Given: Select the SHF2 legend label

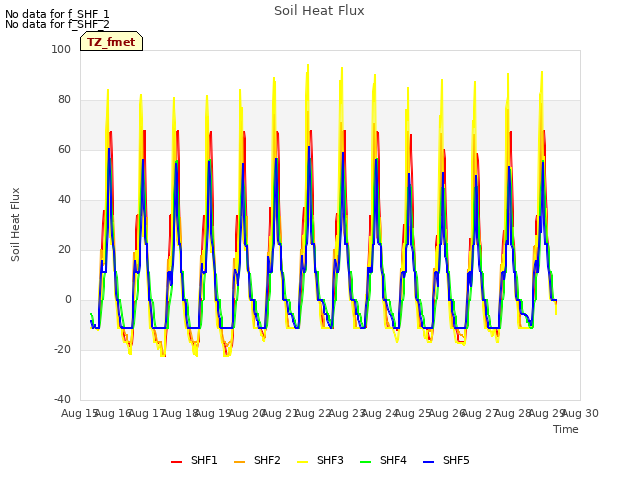Looking at the screenshot, I should [x=267, y=460].
